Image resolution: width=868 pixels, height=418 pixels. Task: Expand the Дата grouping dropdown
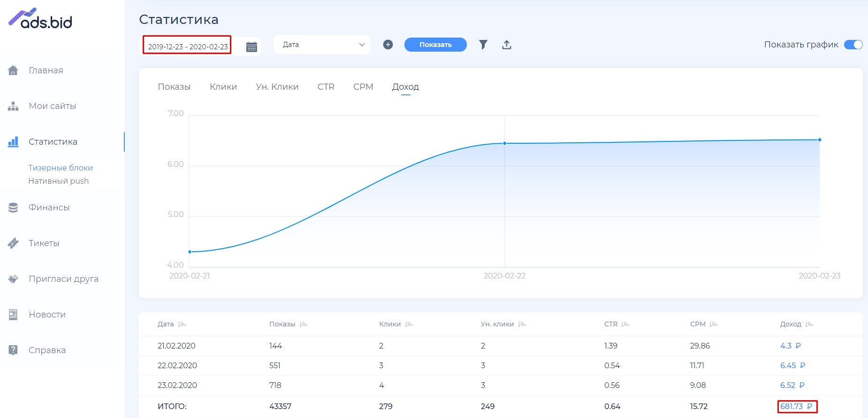[322, 45]
